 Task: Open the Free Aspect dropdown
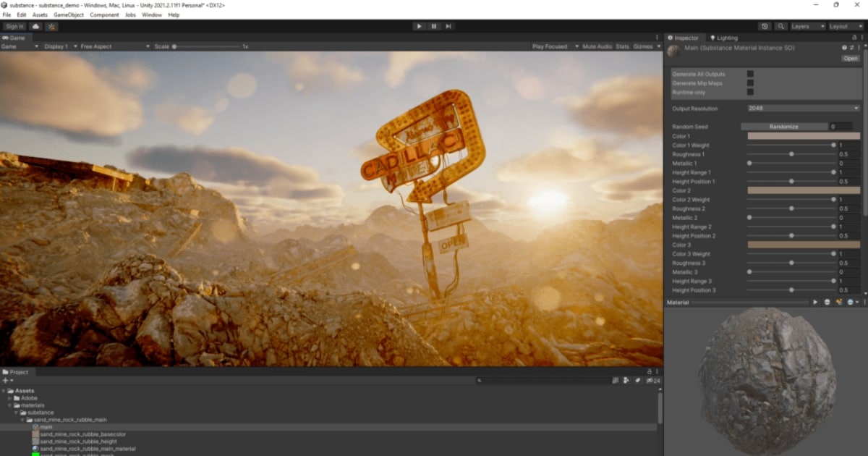[109, 46]
